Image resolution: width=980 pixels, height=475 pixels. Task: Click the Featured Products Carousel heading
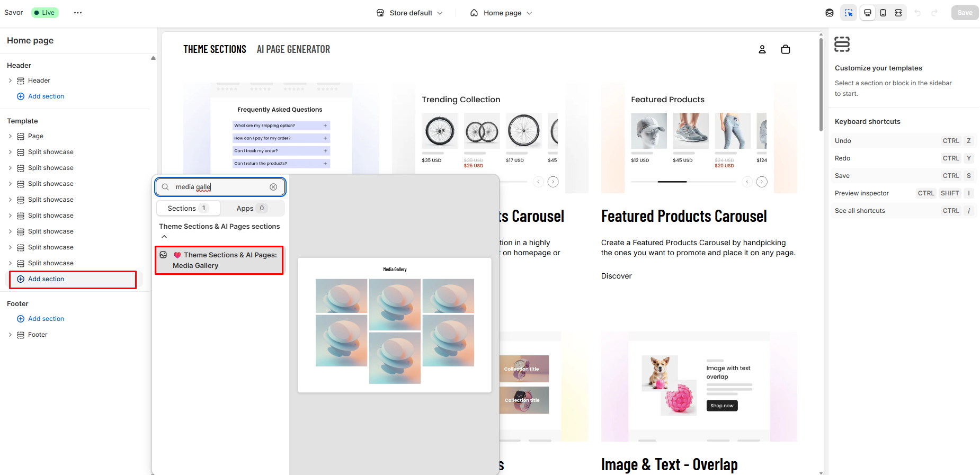pyautogui.click(x=684, y=216)
